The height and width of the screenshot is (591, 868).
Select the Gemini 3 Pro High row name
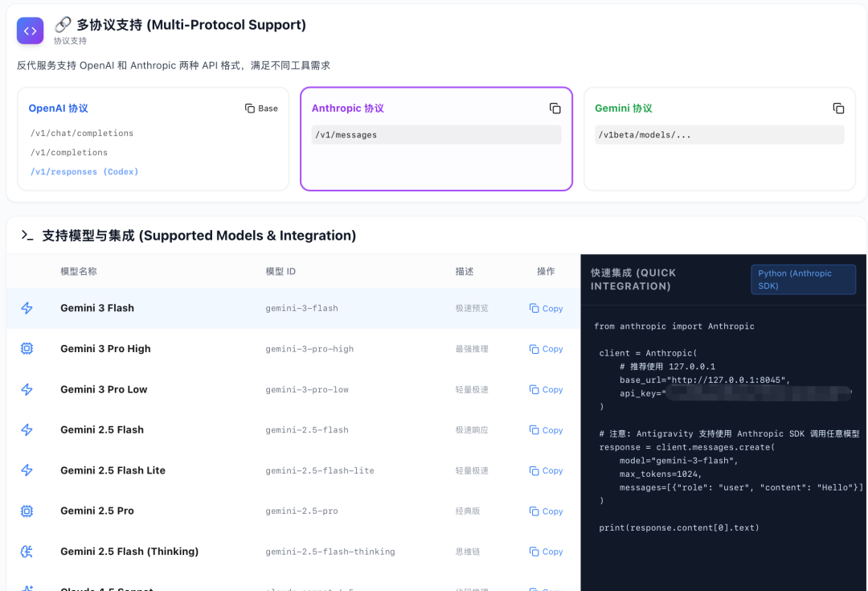105,348
